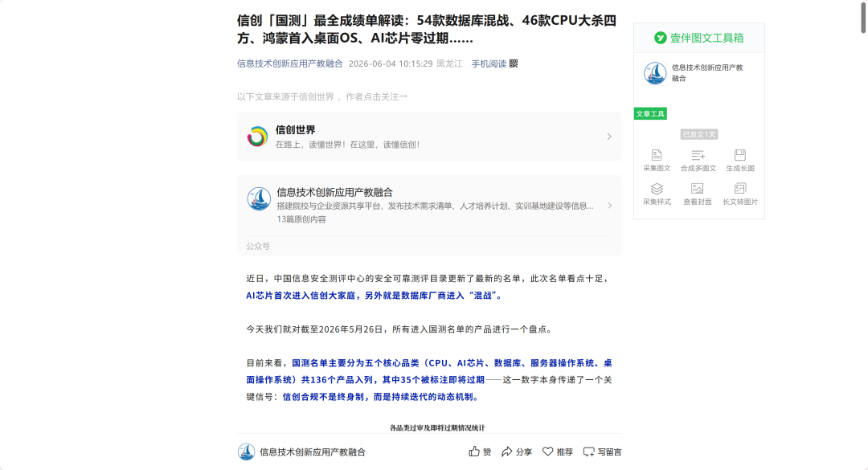Screen dimensions: 868x470
Task: Click the 已发文1天 badge
Action: (x=699, y=134)
